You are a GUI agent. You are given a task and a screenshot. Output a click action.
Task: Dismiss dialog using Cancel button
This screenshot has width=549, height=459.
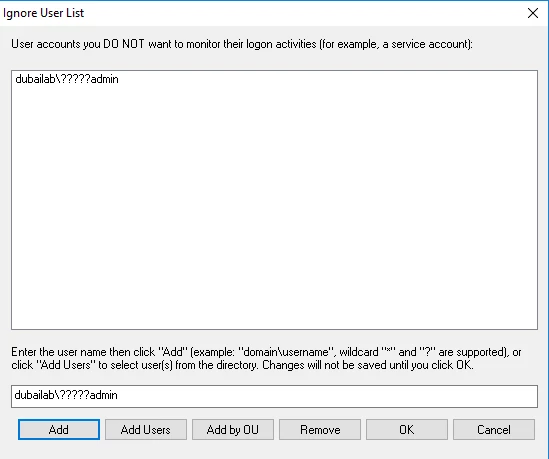pos(494,429)
